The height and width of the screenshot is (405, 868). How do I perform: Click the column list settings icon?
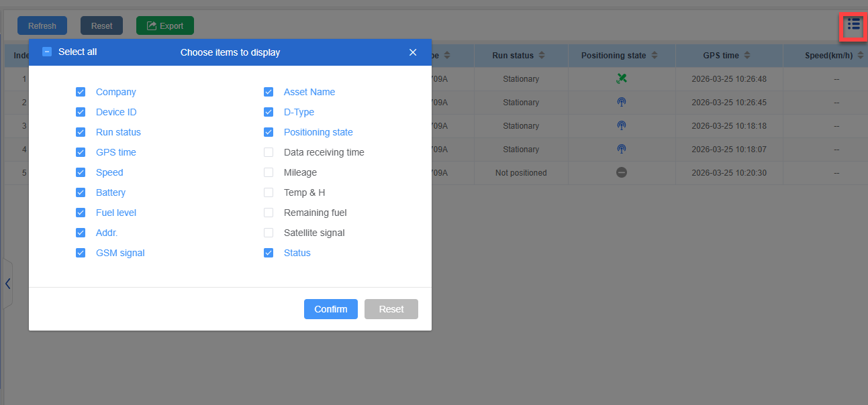point(853,25)
